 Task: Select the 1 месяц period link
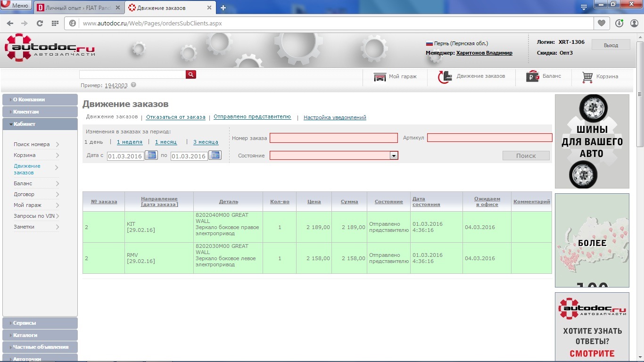(x=166, y=142)
